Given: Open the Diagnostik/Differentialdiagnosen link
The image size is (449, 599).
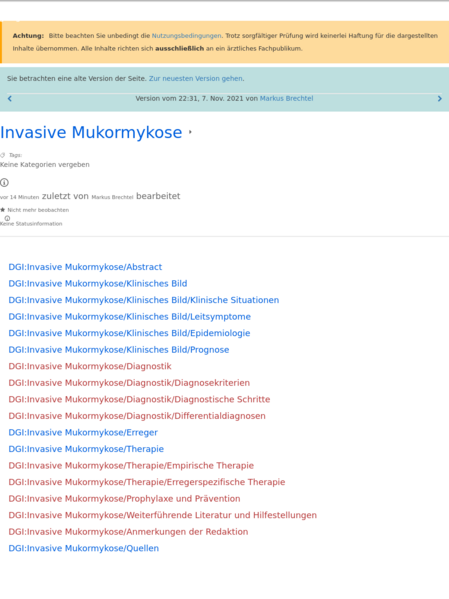Looking at the screenshot, I should [137, 416].
